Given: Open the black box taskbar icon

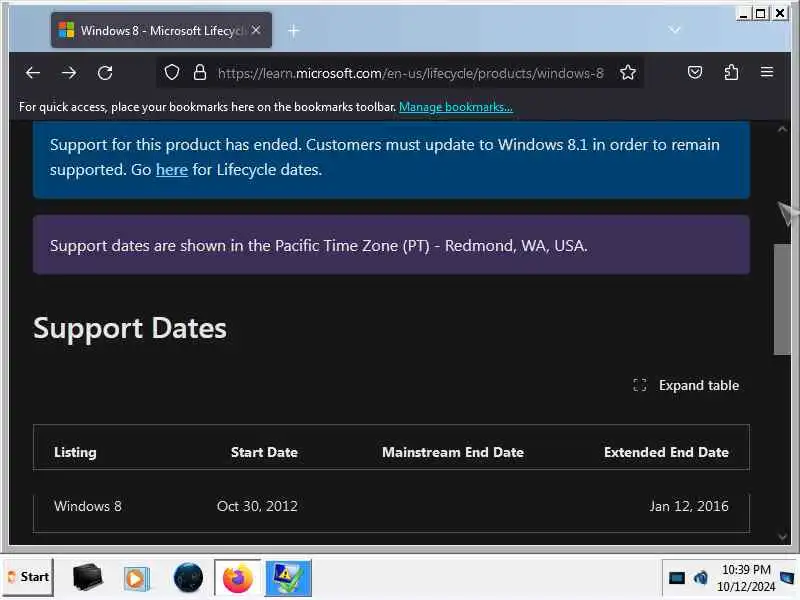Looking at the screenshot, I should [x=87, y=577].
